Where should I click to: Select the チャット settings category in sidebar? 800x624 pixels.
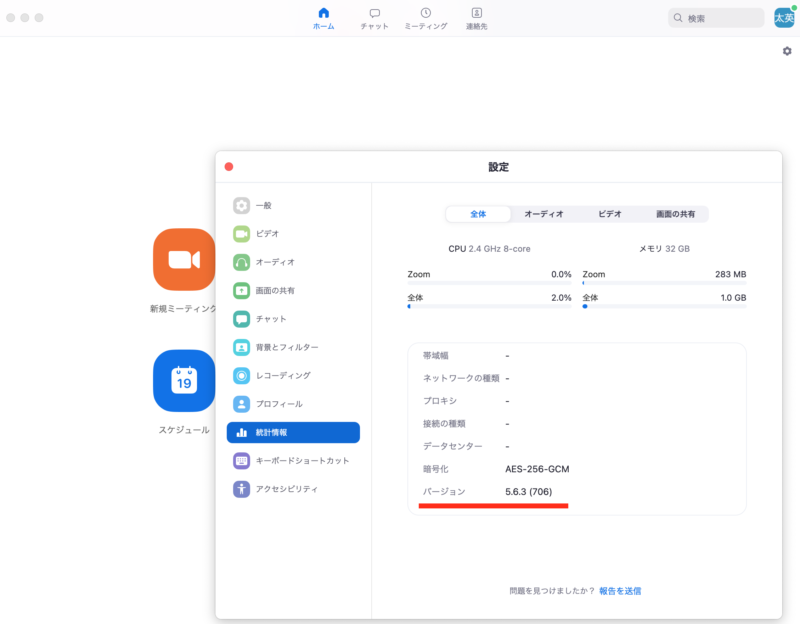coord(293,319)
